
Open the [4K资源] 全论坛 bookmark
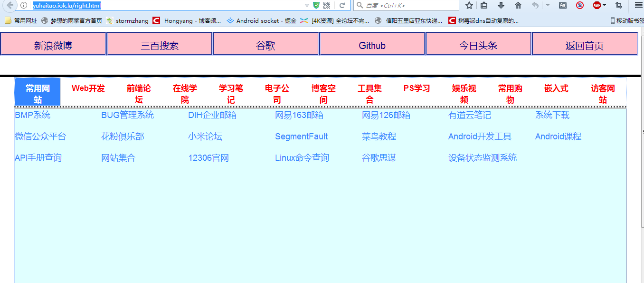[x=335, y=20]
